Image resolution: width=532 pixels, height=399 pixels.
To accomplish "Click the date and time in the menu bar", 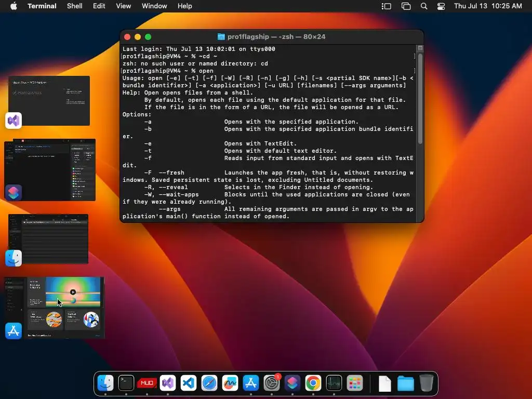I will 488,6.
